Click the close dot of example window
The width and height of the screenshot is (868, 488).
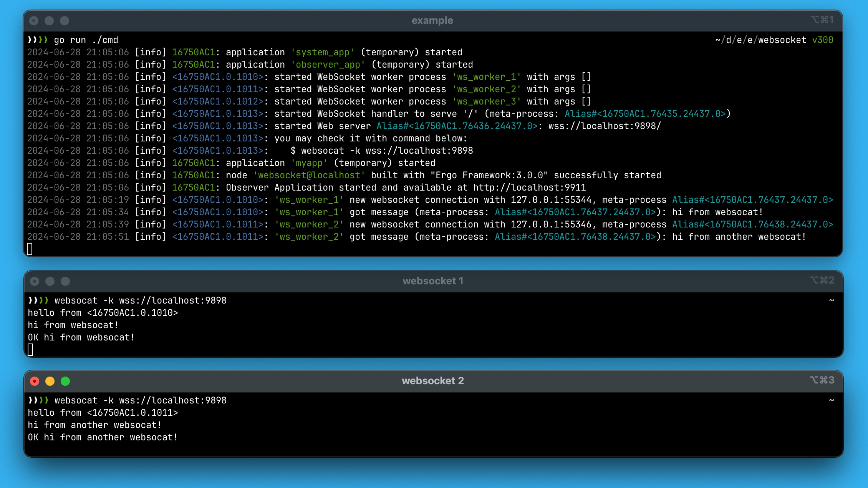click(x=34, y=21)
